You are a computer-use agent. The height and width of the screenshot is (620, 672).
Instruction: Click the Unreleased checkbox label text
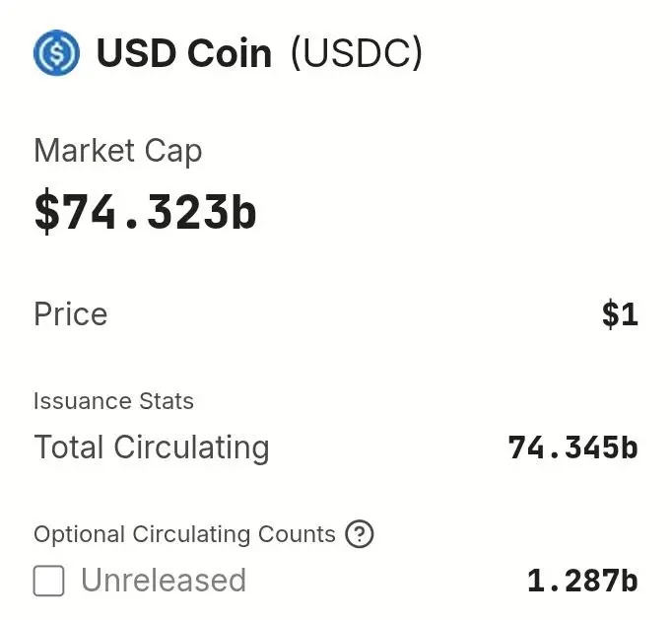[163, 581]
